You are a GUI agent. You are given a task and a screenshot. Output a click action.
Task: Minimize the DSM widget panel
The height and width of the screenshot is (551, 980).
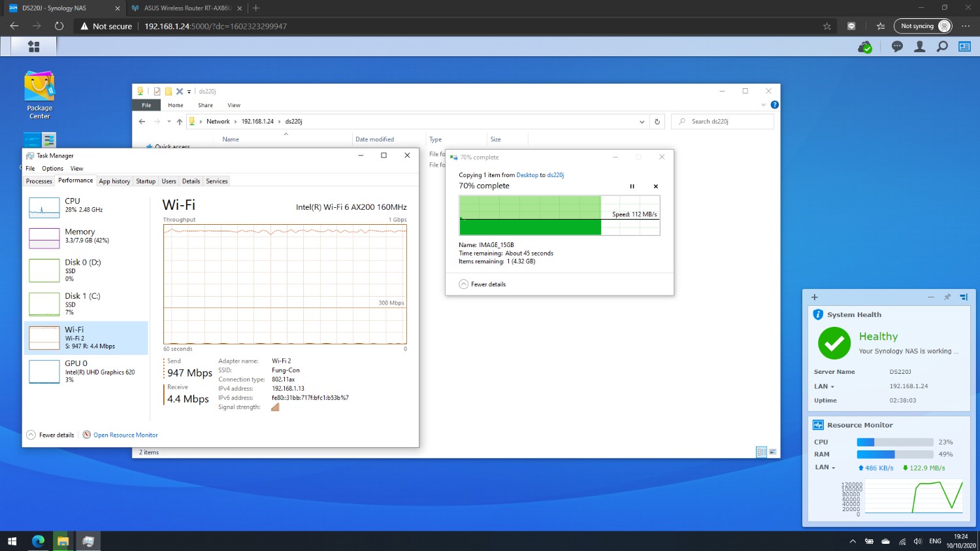pos(931,297)
